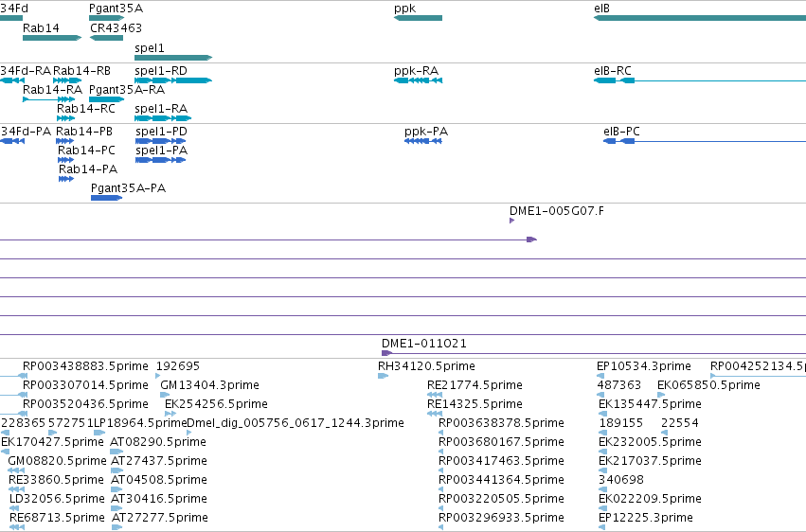This screenshot has width=806, height=532.
Task: Click the Rab14-RC transcript label
Action: point(86,108)
